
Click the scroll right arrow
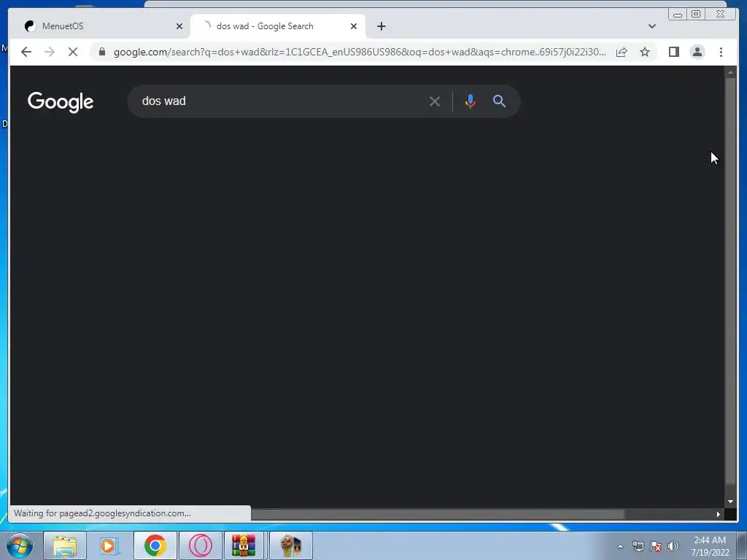point(719,514)
